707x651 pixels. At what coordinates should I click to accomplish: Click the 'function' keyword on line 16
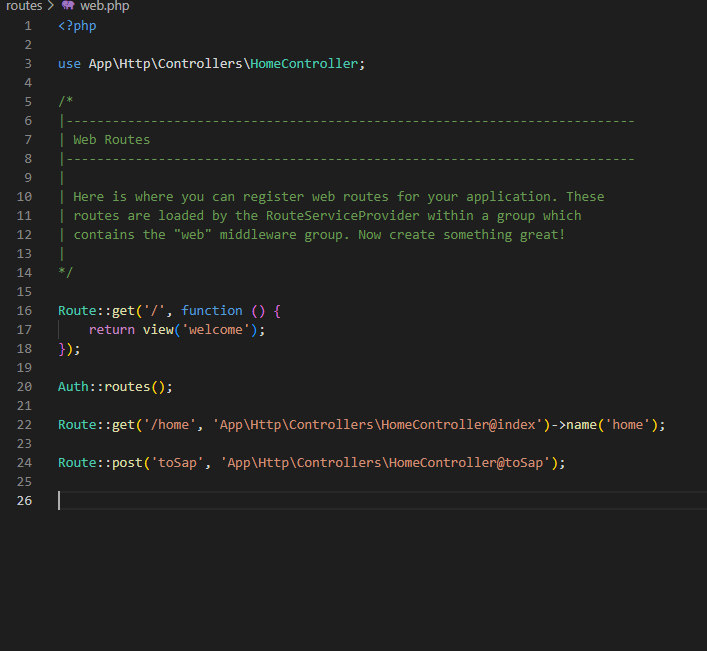point(212,311)
